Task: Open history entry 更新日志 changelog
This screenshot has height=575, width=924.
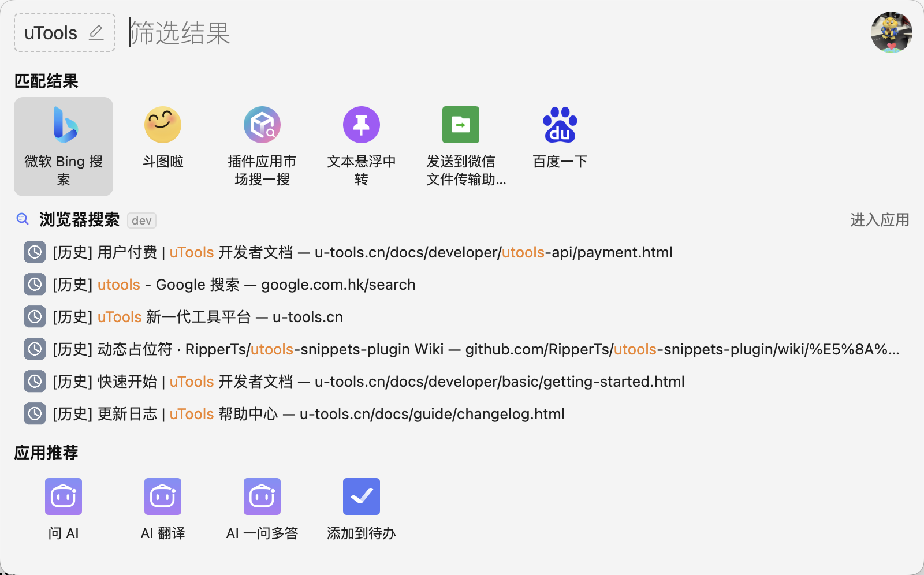Action: coord(462,414)
